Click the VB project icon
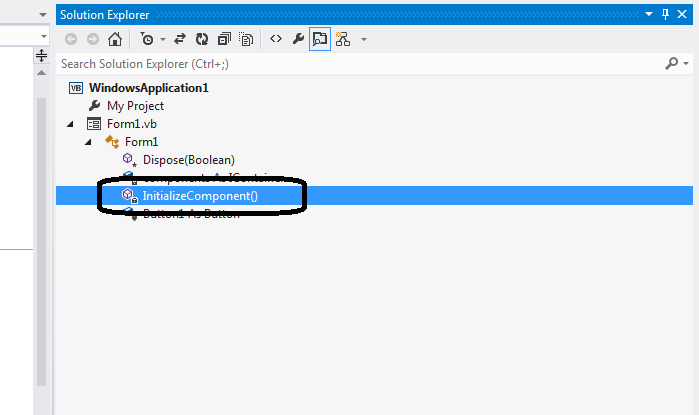 (x=76, y=88)
